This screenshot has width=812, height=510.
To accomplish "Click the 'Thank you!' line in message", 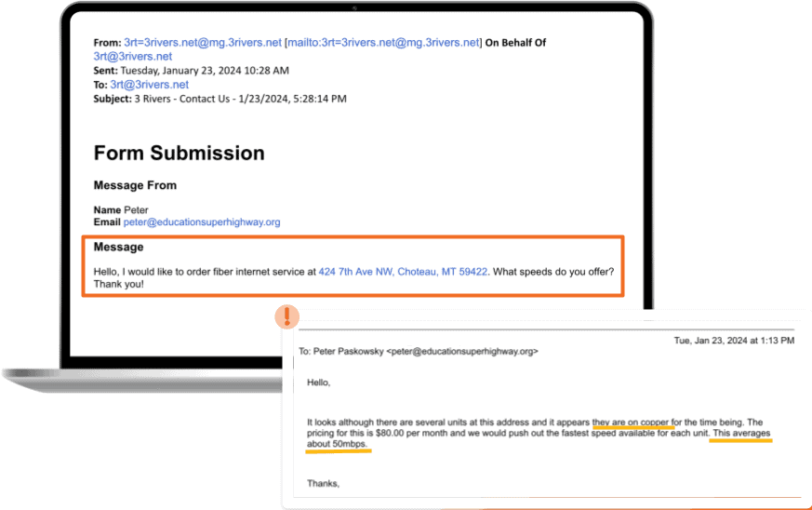I will coord(118,284).
